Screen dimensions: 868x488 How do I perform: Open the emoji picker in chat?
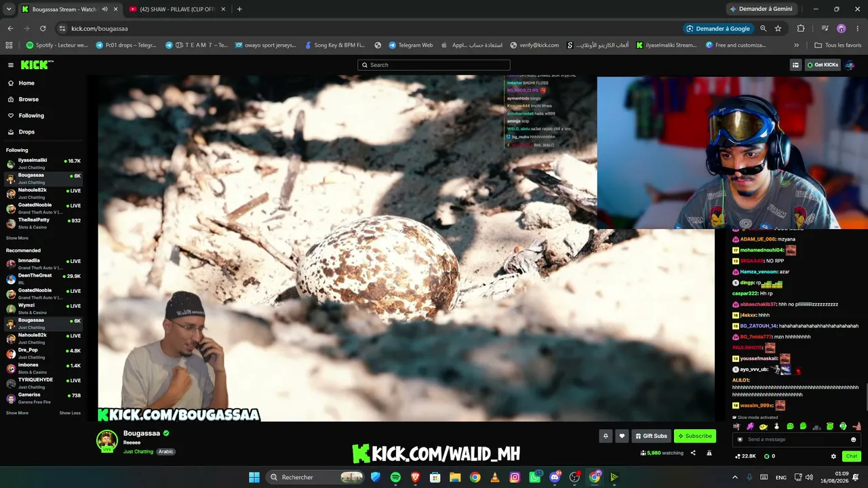coord(853,439)
